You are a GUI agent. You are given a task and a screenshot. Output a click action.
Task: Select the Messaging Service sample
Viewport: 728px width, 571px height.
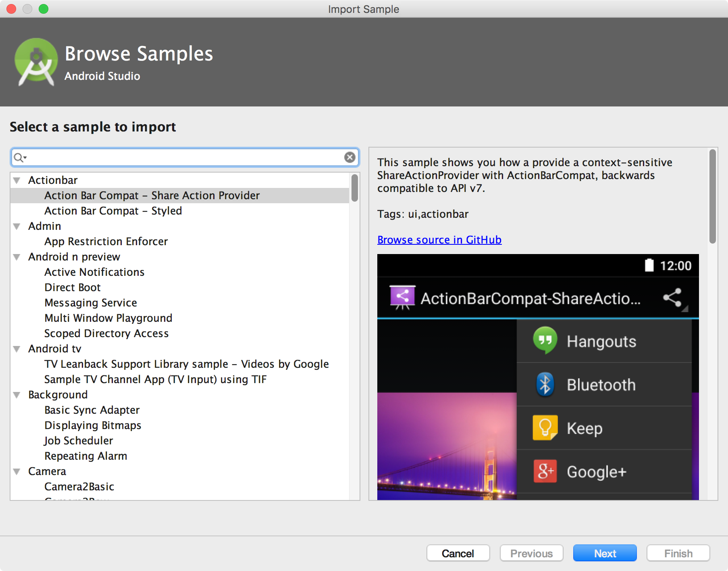click(x=90, y=302)
